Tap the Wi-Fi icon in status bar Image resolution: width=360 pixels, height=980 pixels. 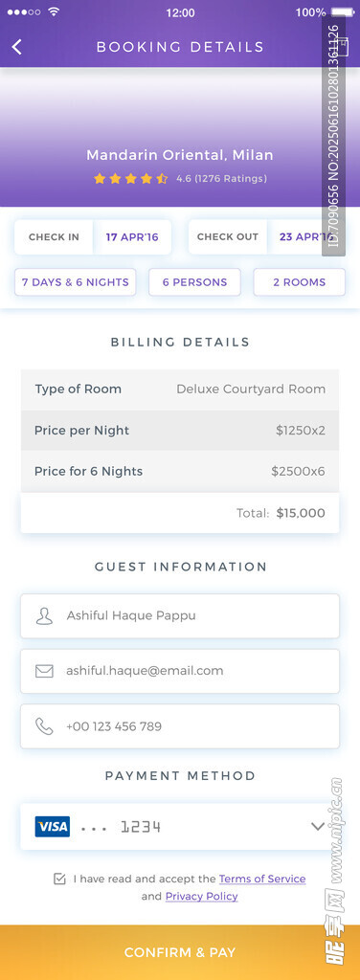(x=54, y=11)
